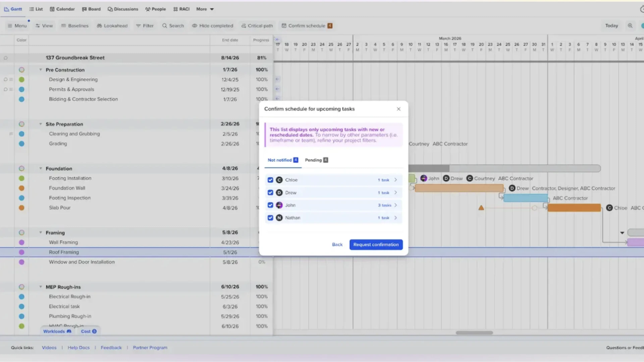
Task: Collapse the MEP Rough-ins group
Action: pos(41,287)
